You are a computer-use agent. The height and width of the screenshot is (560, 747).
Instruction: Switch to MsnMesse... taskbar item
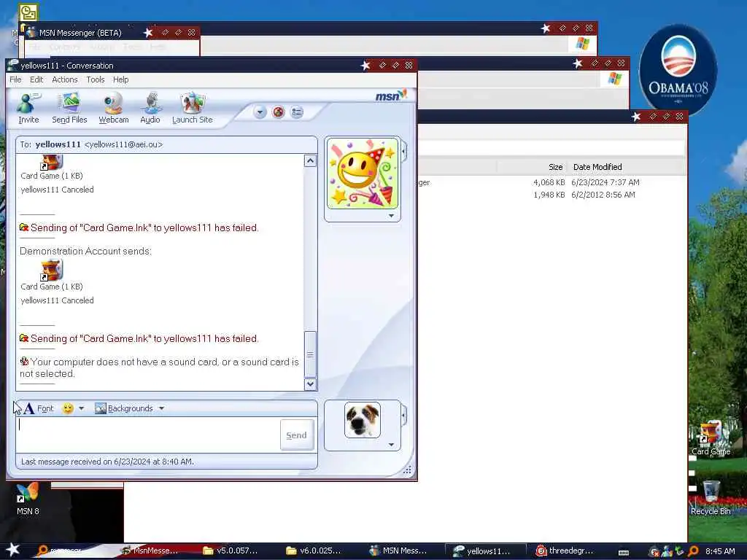pyautogui.click(x=150, y=551)
